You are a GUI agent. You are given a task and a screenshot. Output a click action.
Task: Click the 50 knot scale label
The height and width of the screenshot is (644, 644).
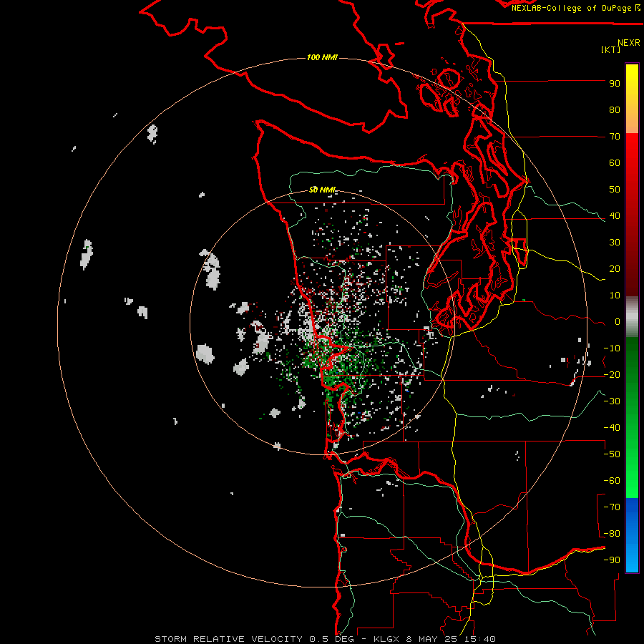(x=615, y=190)
